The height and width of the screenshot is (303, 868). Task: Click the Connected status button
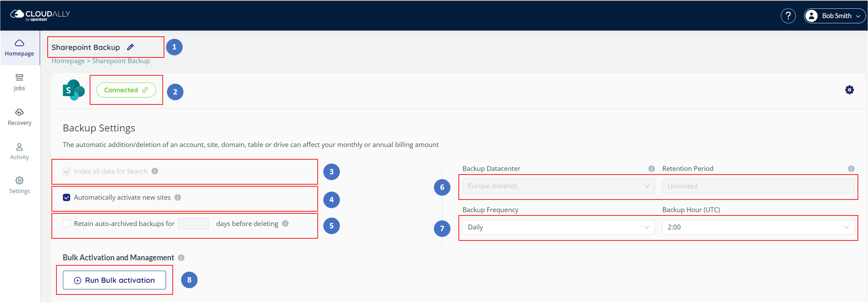126,90
